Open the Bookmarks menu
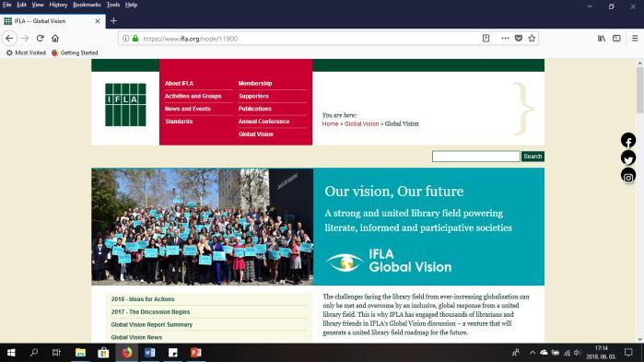644x362 pixels. pyautogui.click(x=87, y=5)
